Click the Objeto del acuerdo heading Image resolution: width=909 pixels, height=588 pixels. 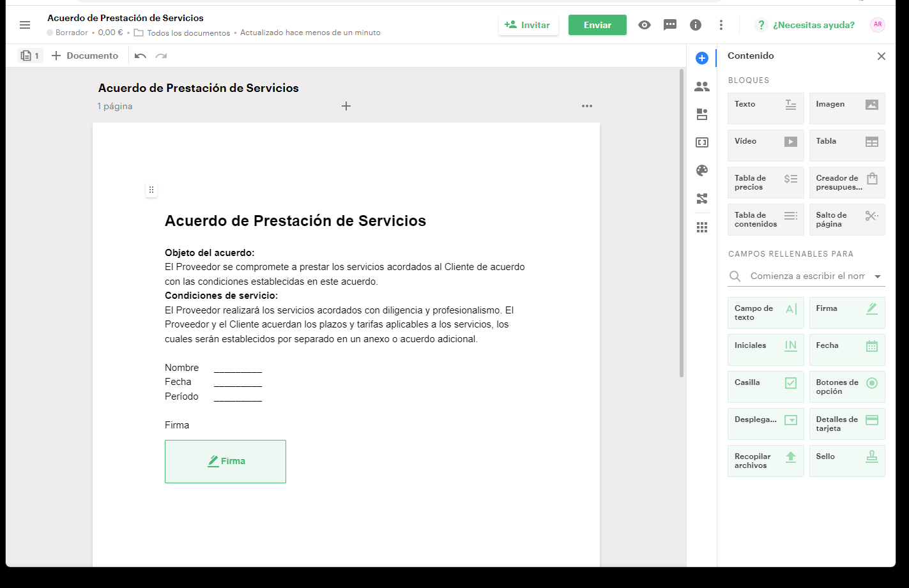click(210, 253)
